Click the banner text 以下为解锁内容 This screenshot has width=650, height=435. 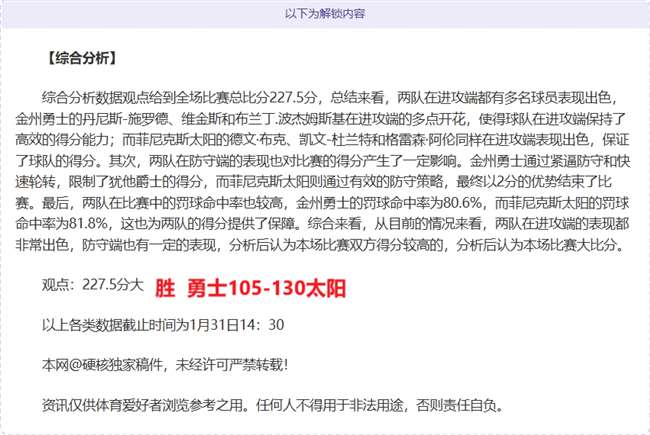click(325, 14)
